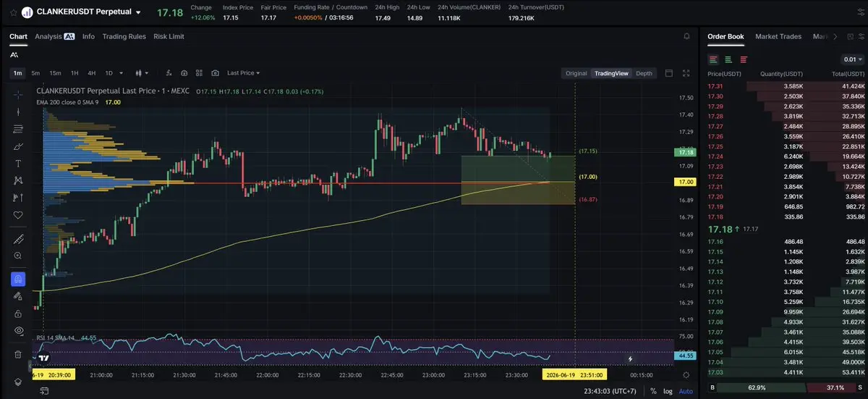Select the brush drawing tool
This screenshot has width=868, height=399.
(x=18, y=146)
